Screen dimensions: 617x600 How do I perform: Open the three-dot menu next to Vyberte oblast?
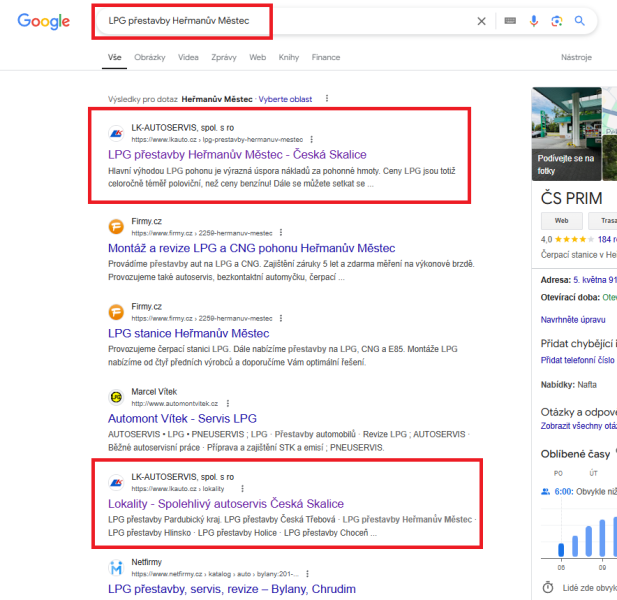(327, 98)
